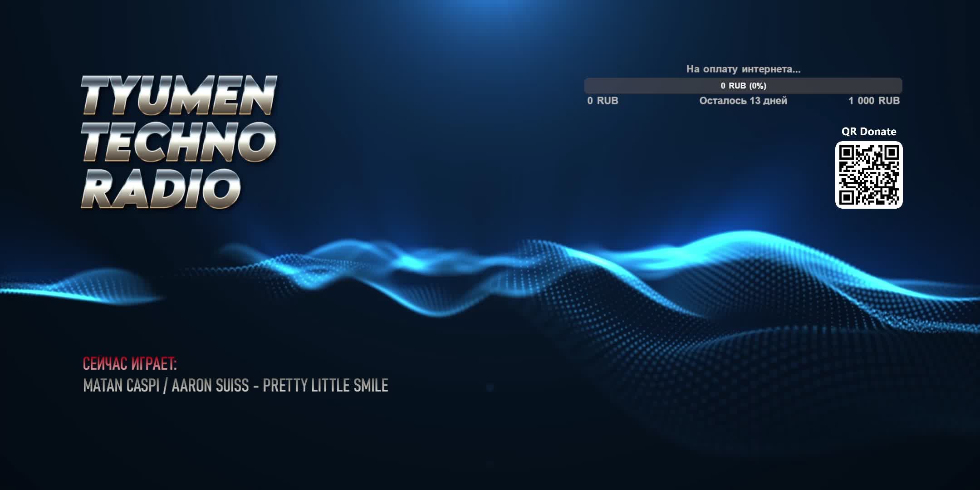Click the QR code's top-right finder square
This screenshot has width=980, height=490.
(x=892, y=153)
